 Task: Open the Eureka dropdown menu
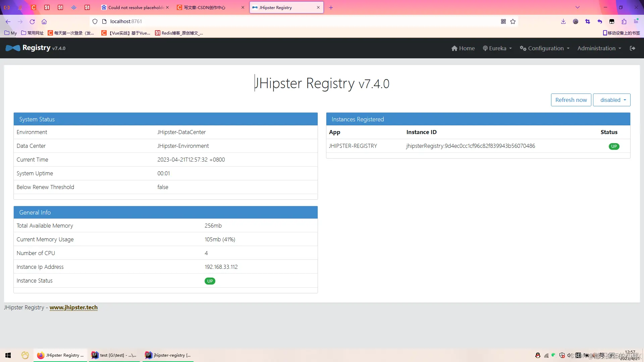coord(497,48)
